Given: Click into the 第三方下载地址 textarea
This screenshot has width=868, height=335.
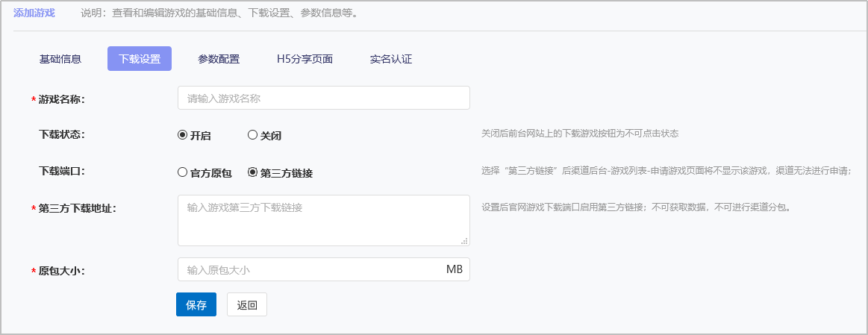Looking at the screenshot, I should (324, 220).
